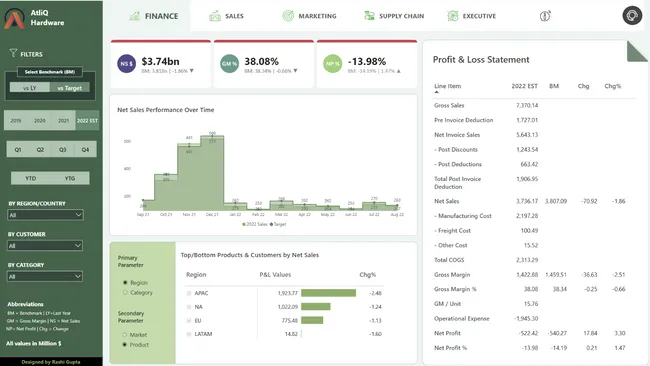Click the AtliQ Hardware logo icon
The height and width of the screenshot is (366, 650).
tap(14, 19)
